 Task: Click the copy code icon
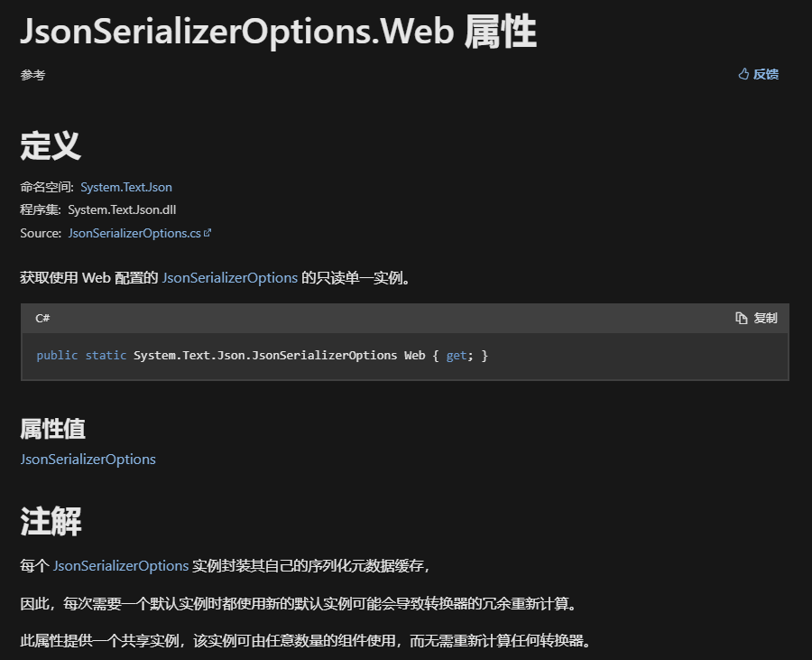741,318
